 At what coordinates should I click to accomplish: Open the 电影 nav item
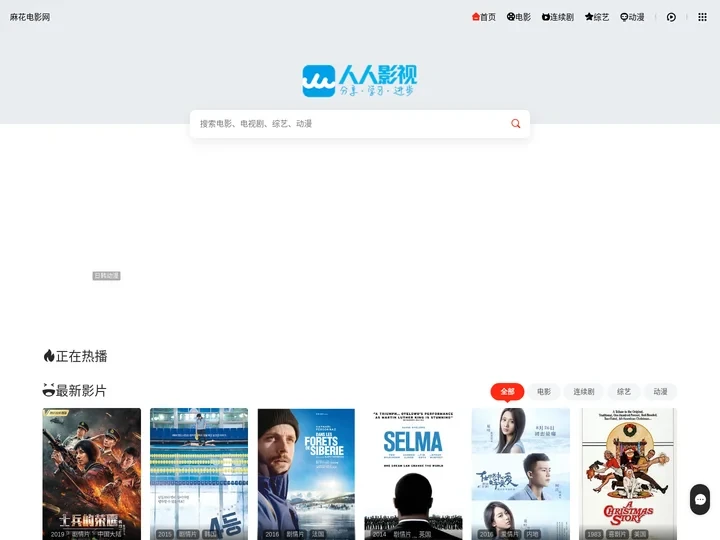coord(519,17)
